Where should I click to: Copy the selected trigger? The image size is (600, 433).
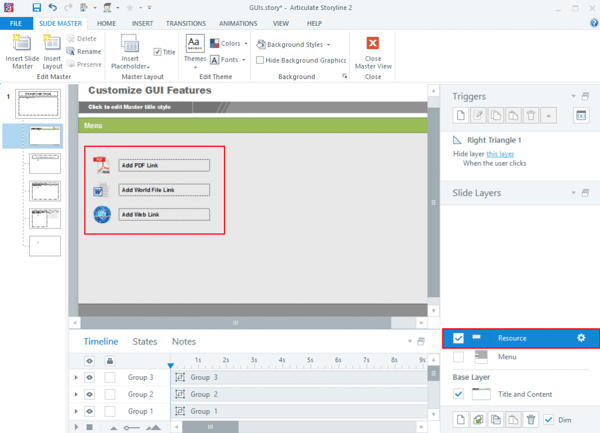coord(496,115)
